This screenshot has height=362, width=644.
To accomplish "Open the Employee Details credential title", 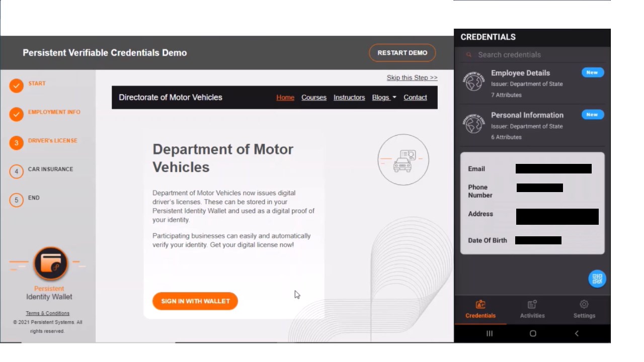I will [x=520, y=73].
